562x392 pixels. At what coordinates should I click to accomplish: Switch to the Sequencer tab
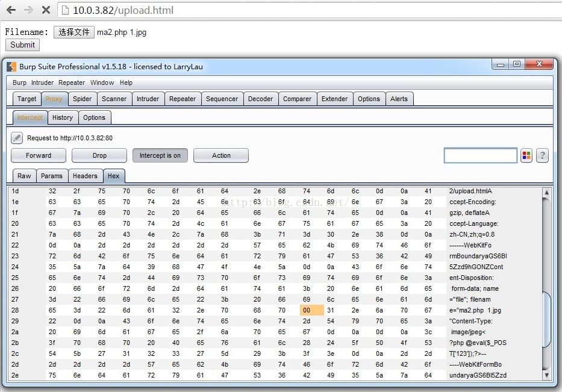click(x=222, y=99)
